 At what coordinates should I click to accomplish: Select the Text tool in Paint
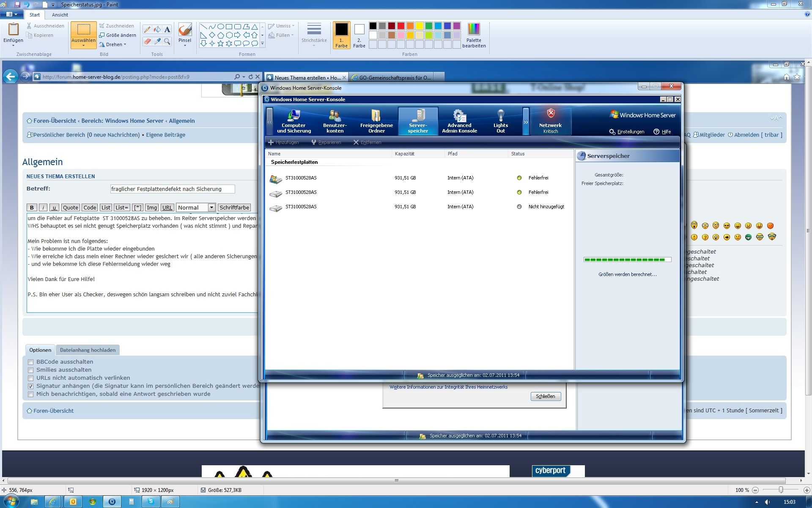coord(167,29)
